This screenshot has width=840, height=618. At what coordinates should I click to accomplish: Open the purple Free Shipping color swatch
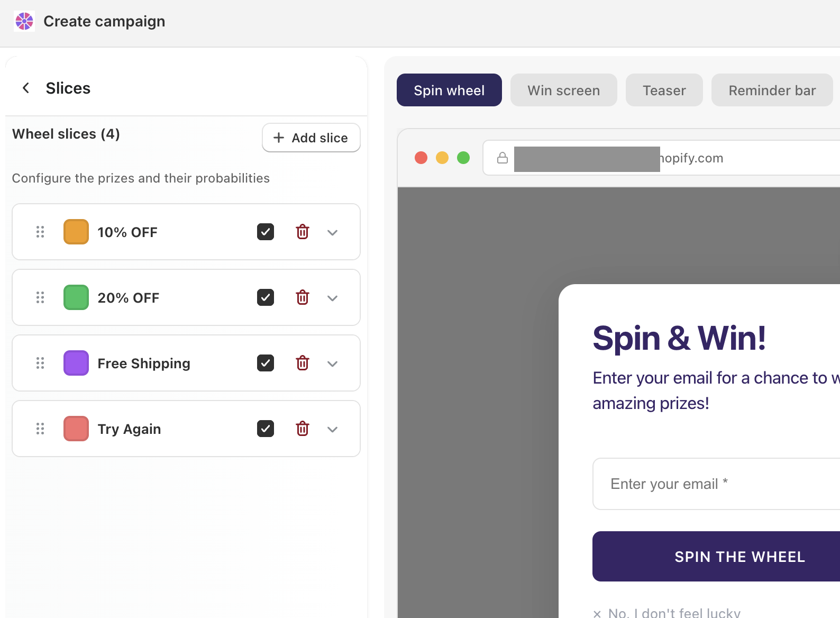(x=76, y=363)
